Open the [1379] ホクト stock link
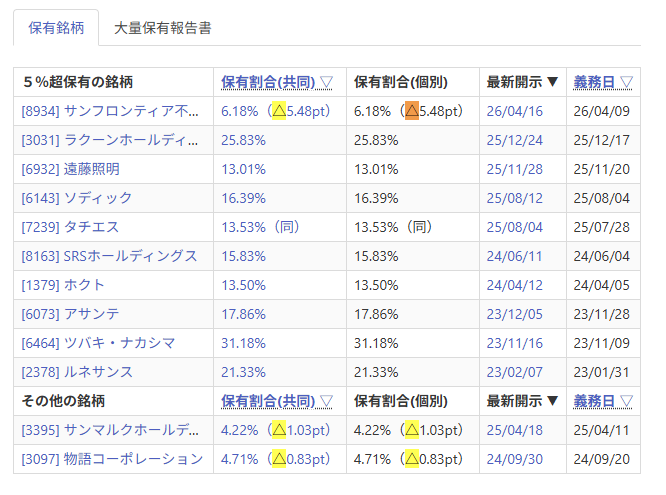 coord(63,285)
